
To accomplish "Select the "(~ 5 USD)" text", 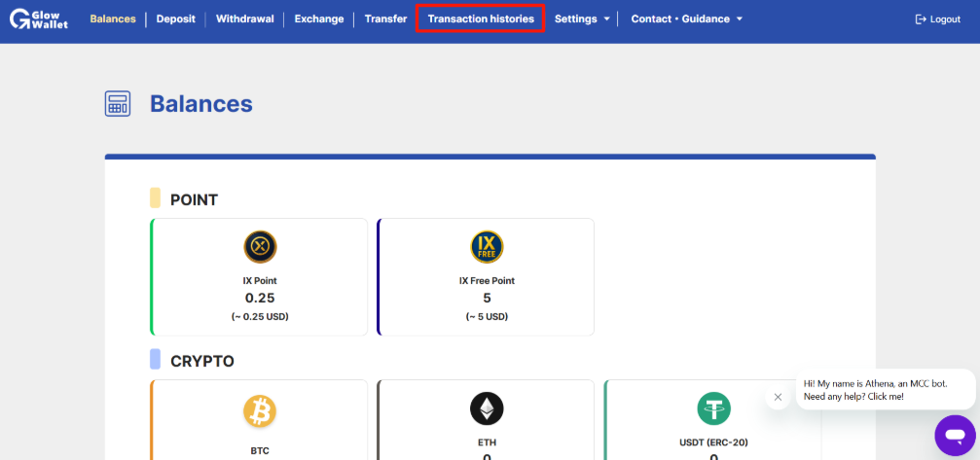I will tap(487, 316).
